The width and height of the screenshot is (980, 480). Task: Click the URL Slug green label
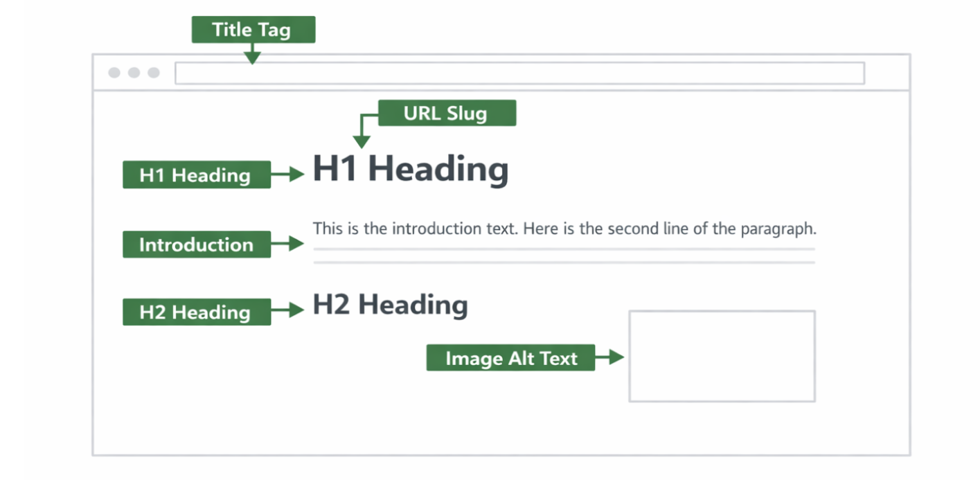447,113
